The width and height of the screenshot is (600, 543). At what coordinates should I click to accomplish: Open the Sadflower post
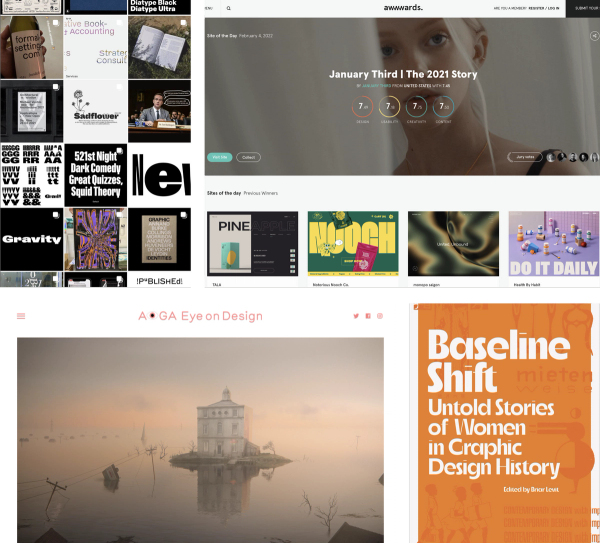coord(96,111)
